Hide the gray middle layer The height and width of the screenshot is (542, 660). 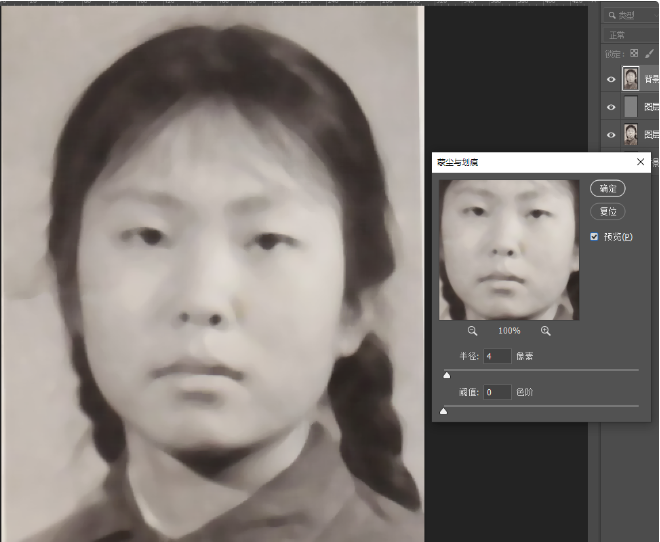pyautogui.click(x=611, y=107)
